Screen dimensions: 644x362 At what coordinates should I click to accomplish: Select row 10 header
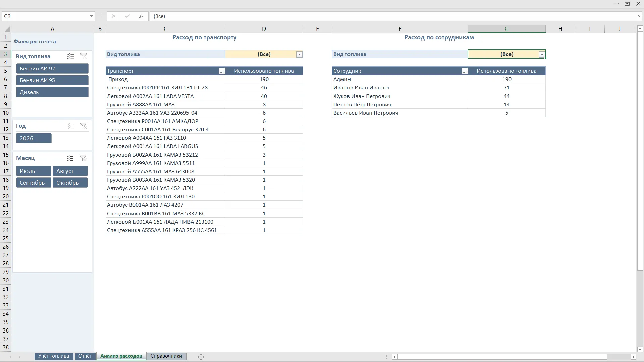(x=6, y=113)
